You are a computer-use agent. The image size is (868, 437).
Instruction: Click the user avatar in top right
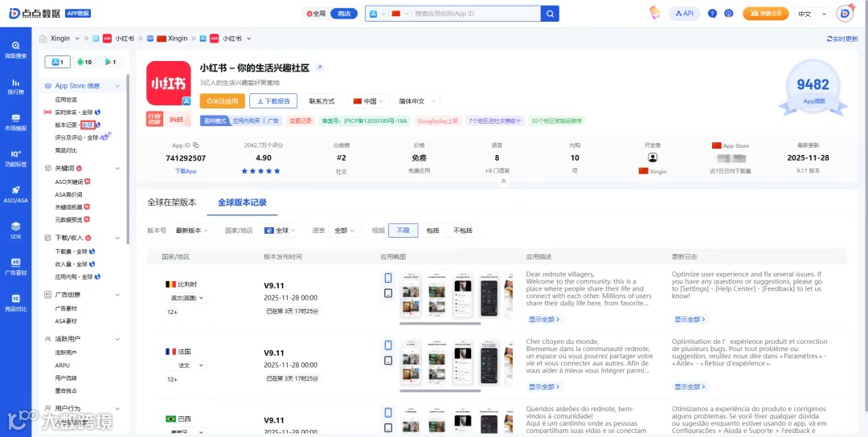(845, 14)
